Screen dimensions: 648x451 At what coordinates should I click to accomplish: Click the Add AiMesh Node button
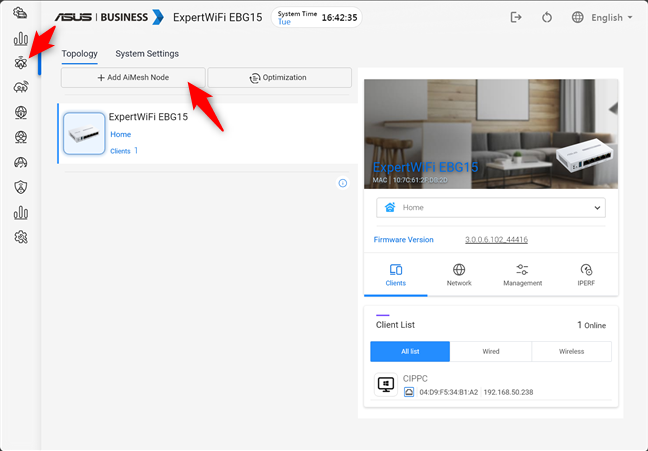[x=133, y=78]
